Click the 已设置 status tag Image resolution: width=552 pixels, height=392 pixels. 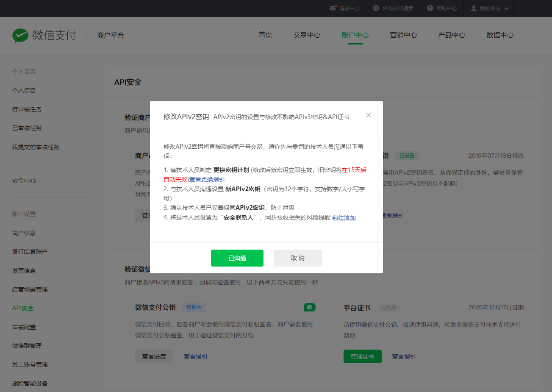pyautogui.click(x=407, y=156)
